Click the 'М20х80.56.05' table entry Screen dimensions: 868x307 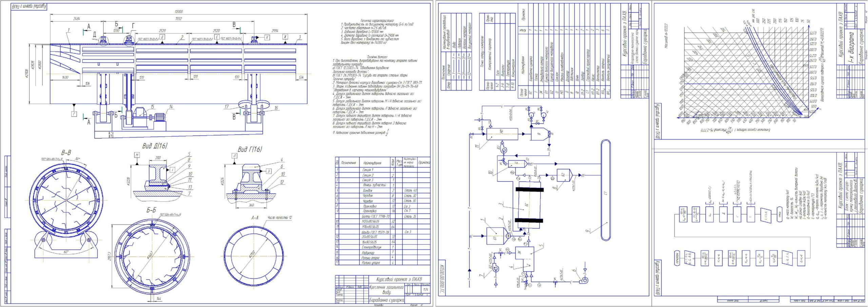point(371,221)
